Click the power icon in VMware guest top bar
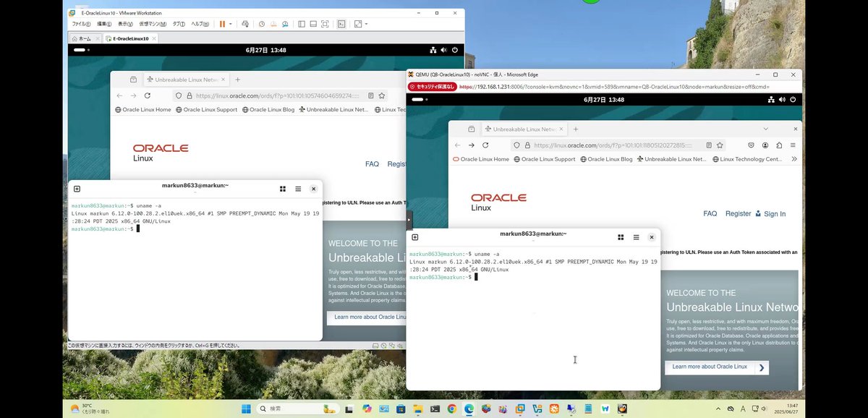The image size is (868, 418). click(x=455, y=51)
